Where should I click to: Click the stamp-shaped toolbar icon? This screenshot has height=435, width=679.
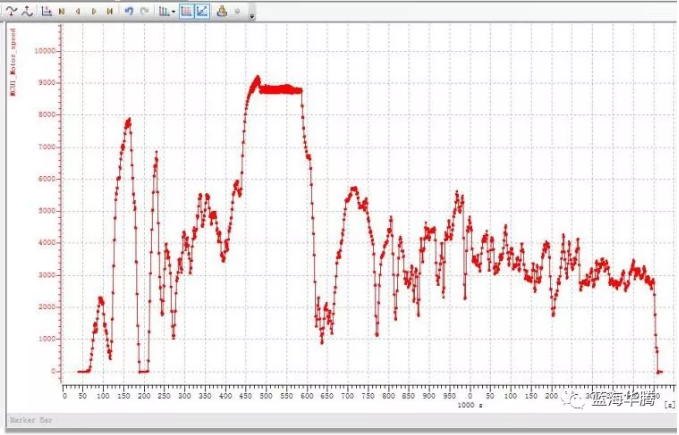[222, 11]
